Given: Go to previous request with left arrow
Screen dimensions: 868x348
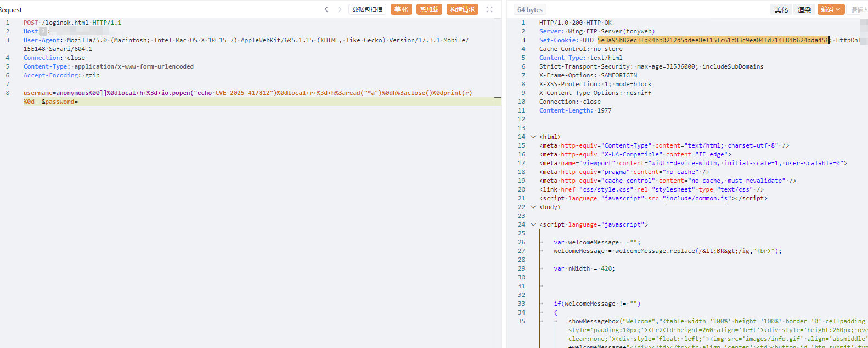Looking at the screenshot, I should click(x=326, y=9).
